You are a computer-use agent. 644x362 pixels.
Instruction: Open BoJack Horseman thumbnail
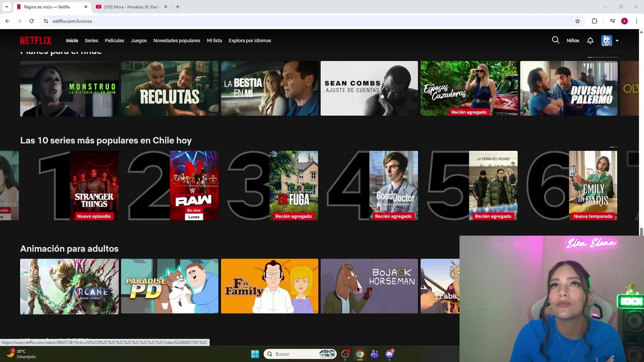tap(369, 286)
